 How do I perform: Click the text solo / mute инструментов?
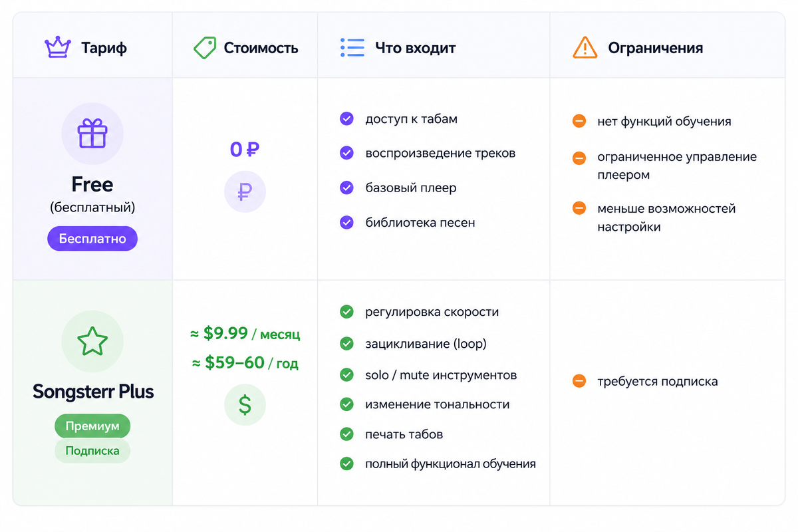pos(442,376)
